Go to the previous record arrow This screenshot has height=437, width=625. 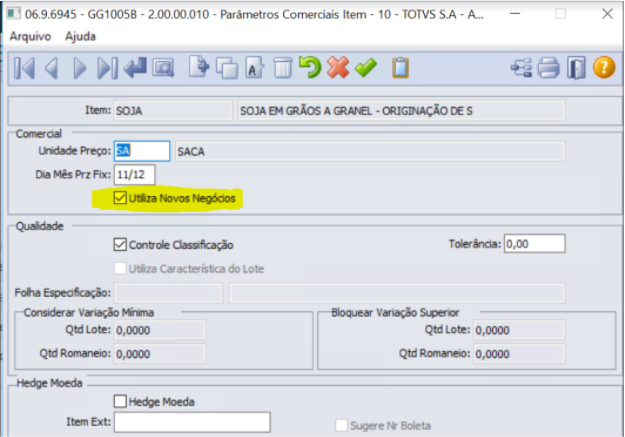(x=52, y=68)
